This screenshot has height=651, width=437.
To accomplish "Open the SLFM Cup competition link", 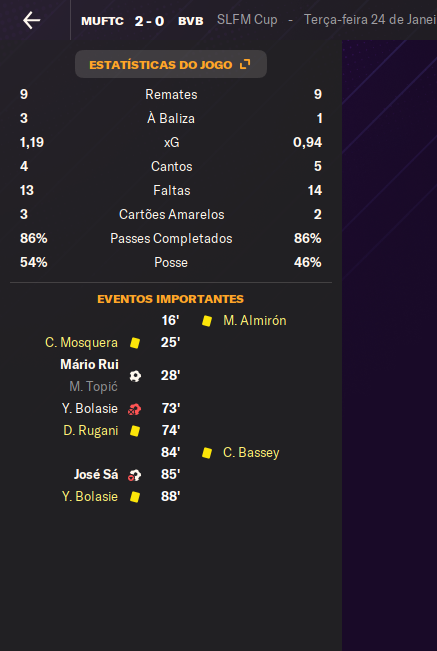I will point(247,20).
